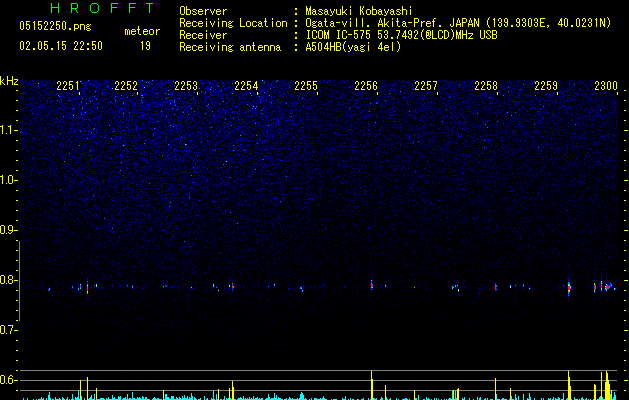The image size is (629, 400).
Task: Click the word meteor in header
Action: tap(142, 31)
